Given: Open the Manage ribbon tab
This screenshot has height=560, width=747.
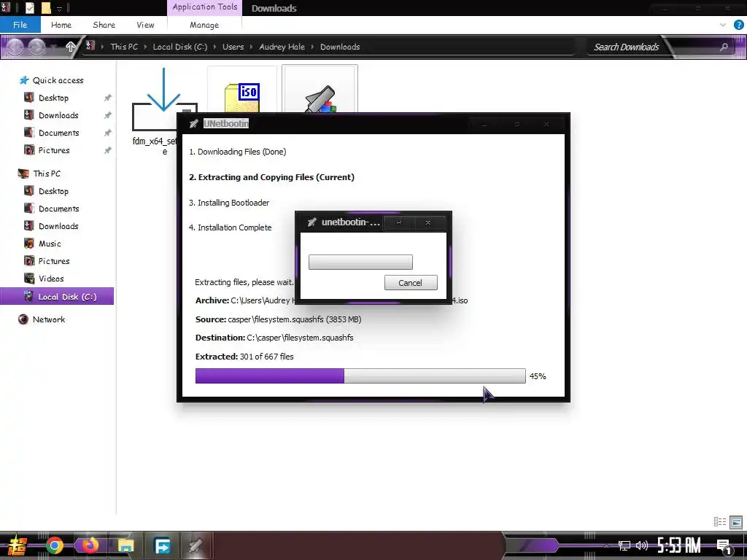Looking at the screenshot, I should 204,25.
